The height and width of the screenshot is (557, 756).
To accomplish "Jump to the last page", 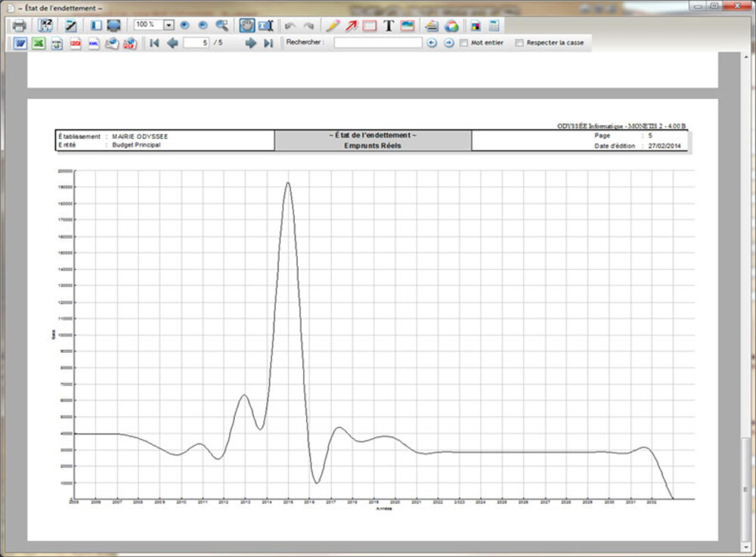I will coord(268,44).
